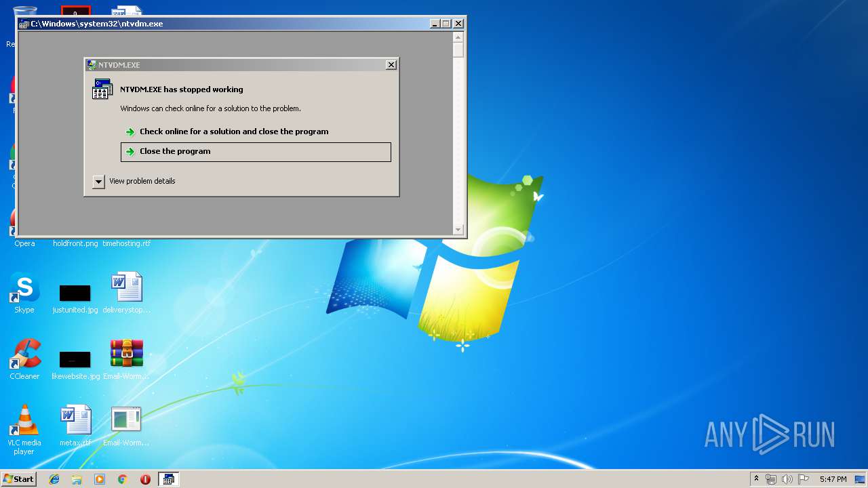Click the console vertical scrollbar thumb
Screen dimensions: 868x488
coord(458,50)
